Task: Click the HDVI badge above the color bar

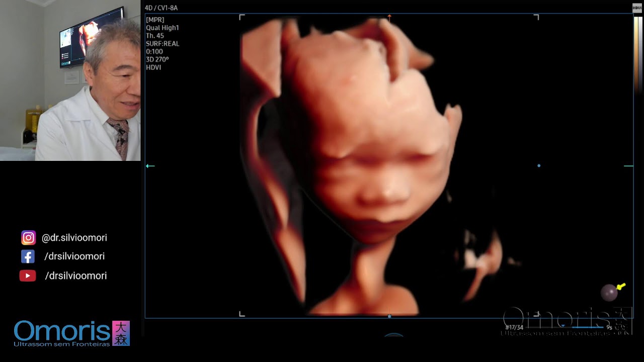Action: pos(636,8)
